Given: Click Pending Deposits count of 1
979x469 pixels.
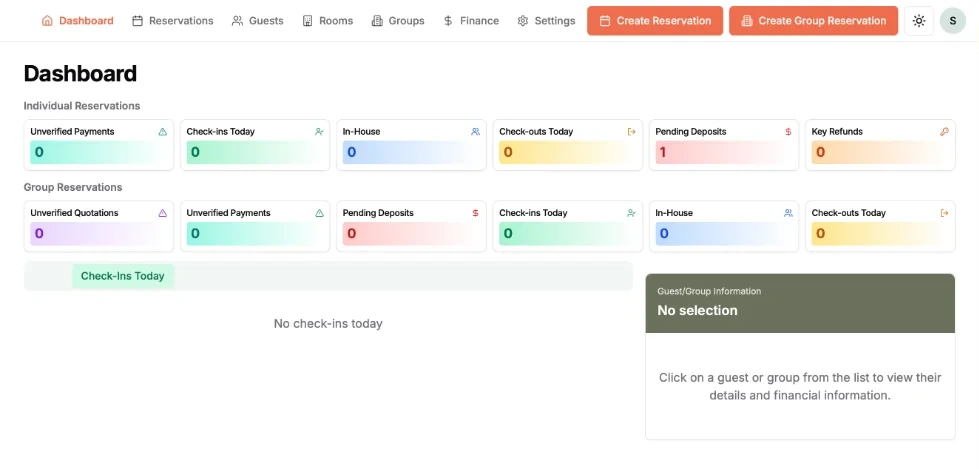Looking at the screenshot, I should click(x=663, y=152).
